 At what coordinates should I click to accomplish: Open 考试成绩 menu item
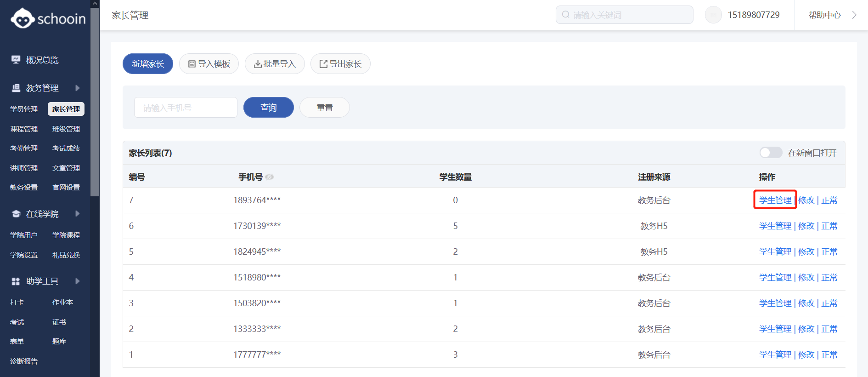66,149
